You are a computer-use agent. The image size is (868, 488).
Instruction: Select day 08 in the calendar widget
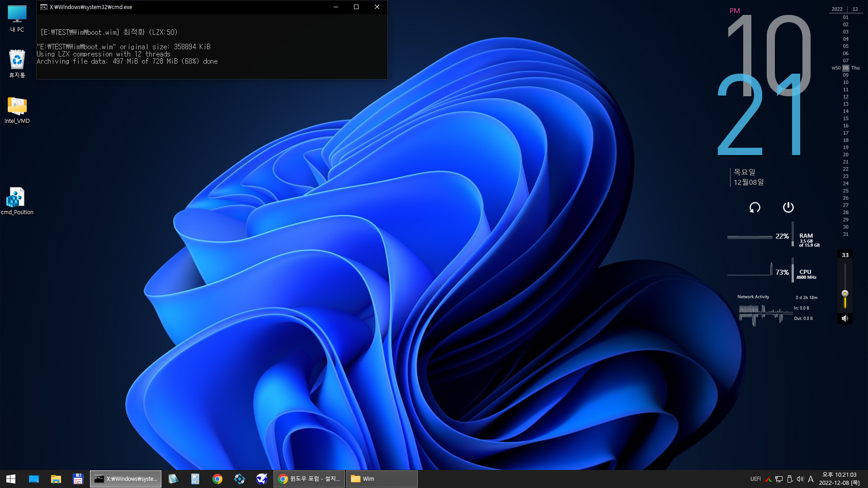click(x=845, y=68)
